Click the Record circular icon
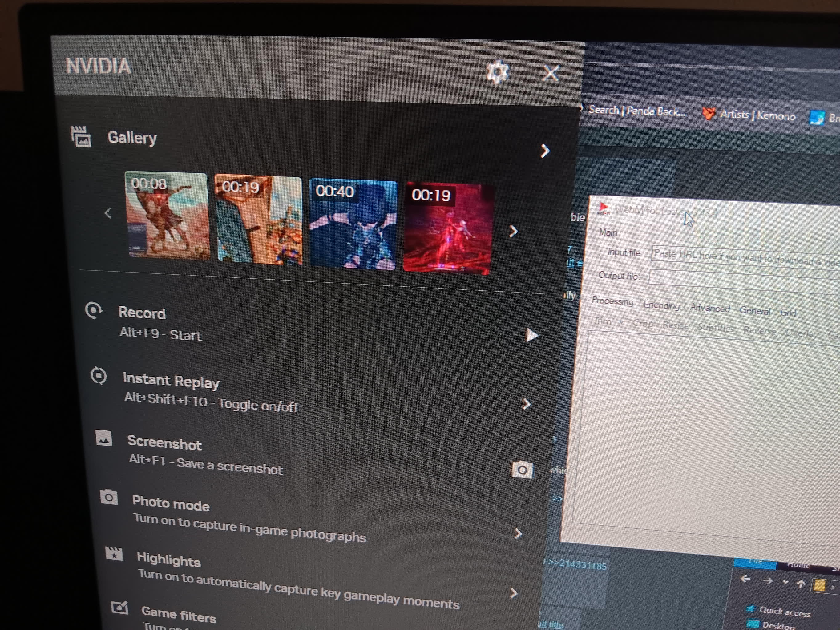 [93, 310]
